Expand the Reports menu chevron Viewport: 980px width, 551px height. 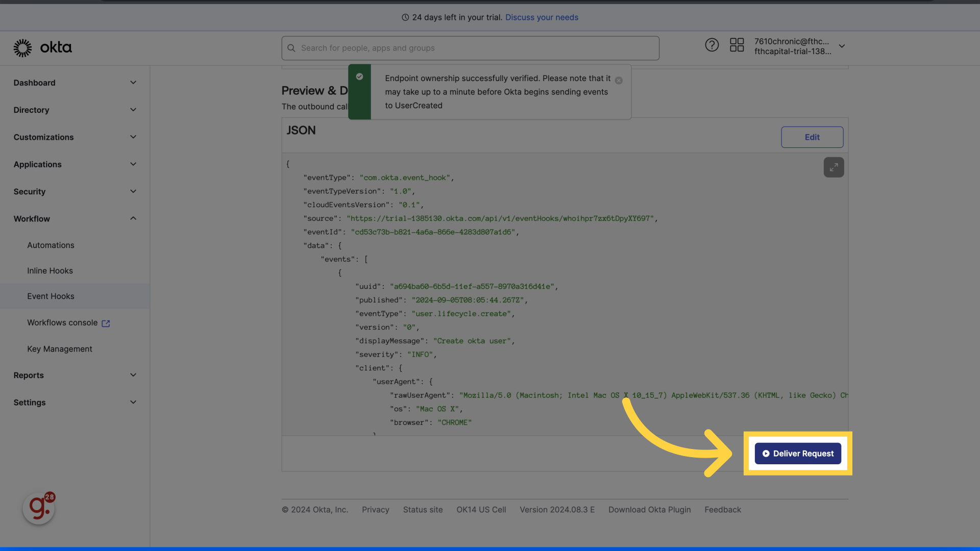(x=133, y=375)
